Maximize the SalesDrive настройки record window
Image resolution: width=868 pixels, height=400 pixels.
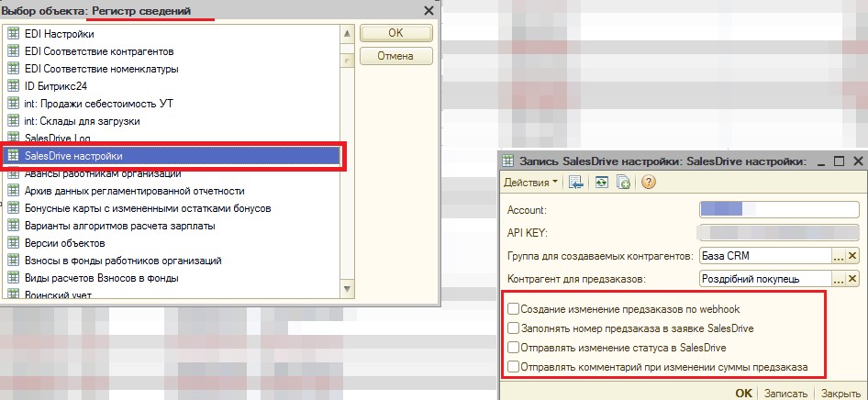(839, 161)
